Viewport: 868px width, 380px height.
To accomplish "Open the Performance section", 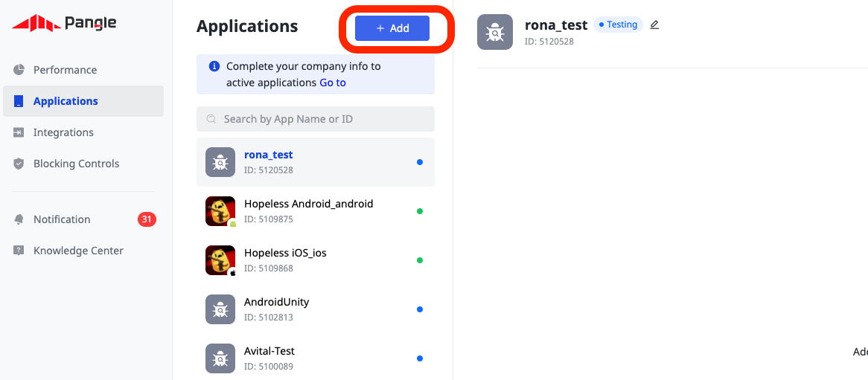I will tap(65, 70).
